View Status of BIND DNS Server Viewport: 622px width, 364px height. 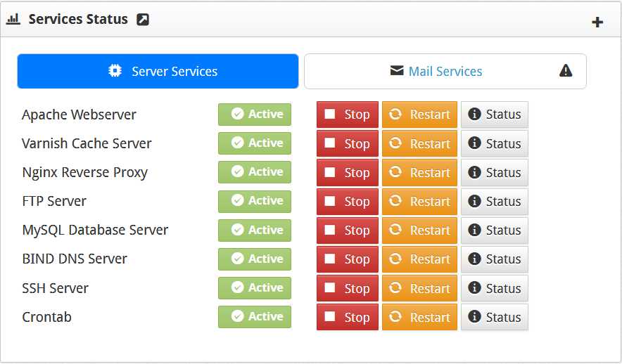[x=495, y=259]
